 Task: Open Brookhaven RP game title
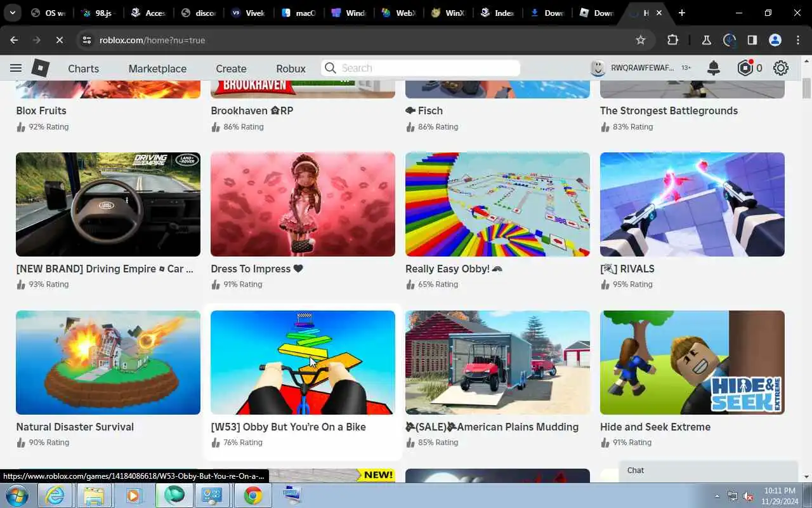(252, 110)
